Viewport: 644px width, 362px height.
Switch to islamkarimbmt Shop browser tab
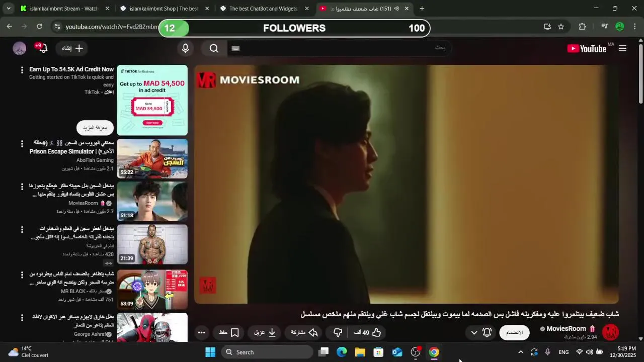tap(165, 9)
